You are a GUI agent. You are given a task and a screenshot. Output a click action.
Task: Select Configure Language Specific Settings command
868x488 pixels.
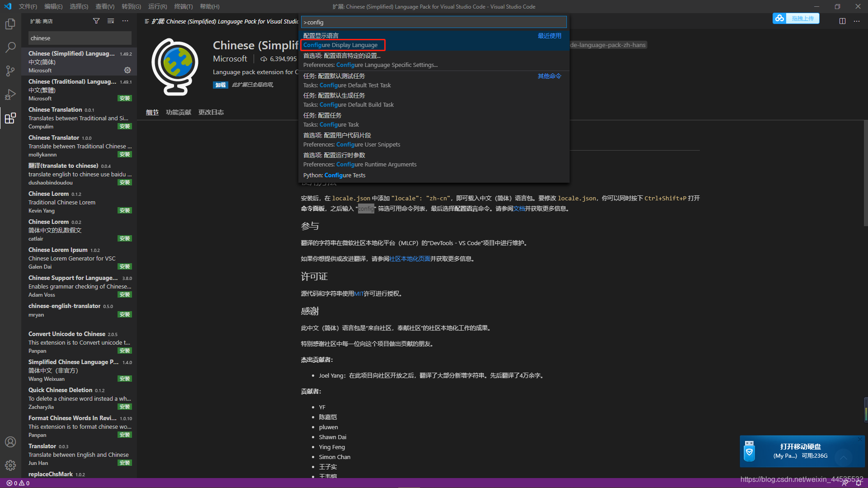click(434, 60)
